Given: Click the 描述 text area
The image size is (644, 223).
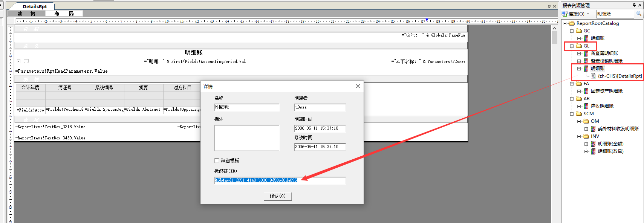Looking at the screenshot, I should coord(246,137).
